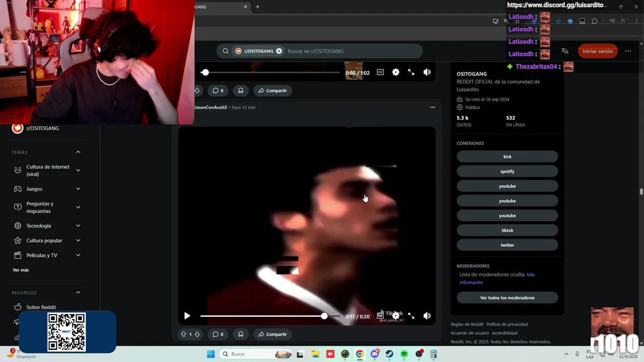Screen dimensions: 644x362
Task: Open settings gear on upper video player
Action: pos(395,72)
